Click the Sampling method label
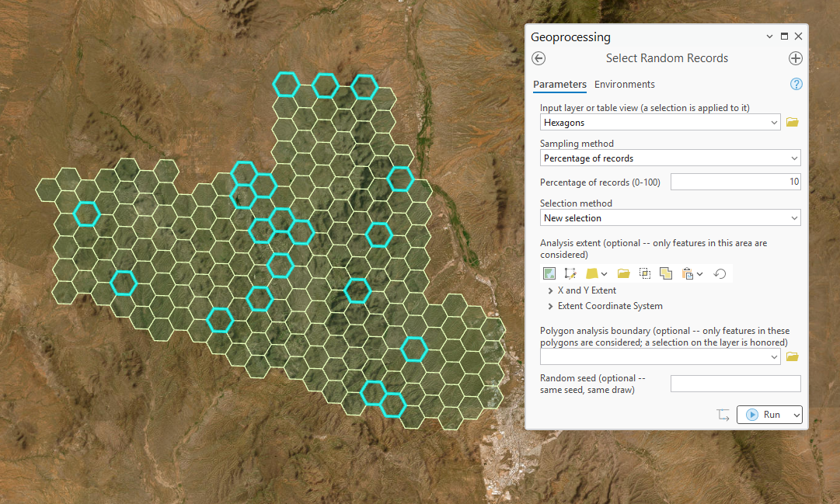This screenshot has height=504, width=840. pos(577,144)
